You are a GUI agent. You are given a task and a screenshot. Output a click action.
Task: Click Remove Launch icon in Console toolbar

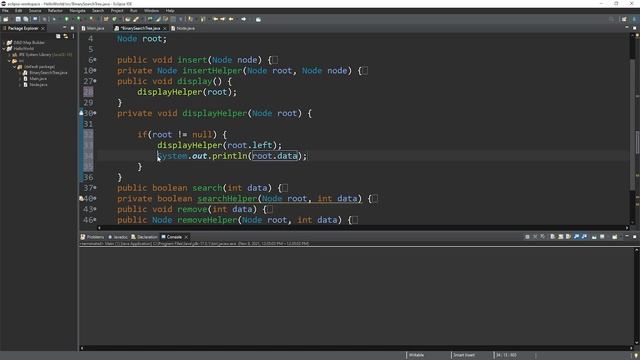pyautogui.click(x=535, y=237)
